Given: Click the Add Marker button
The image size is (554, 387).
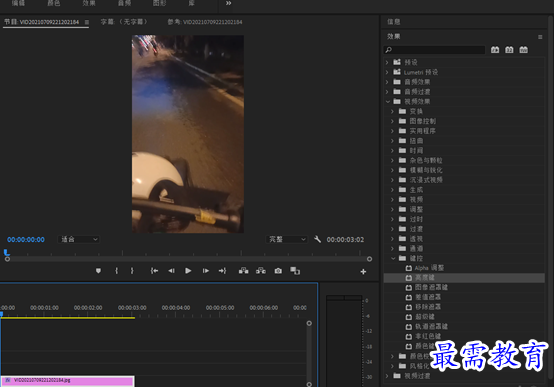Looking at the screenshot, I should click(98, 271).
